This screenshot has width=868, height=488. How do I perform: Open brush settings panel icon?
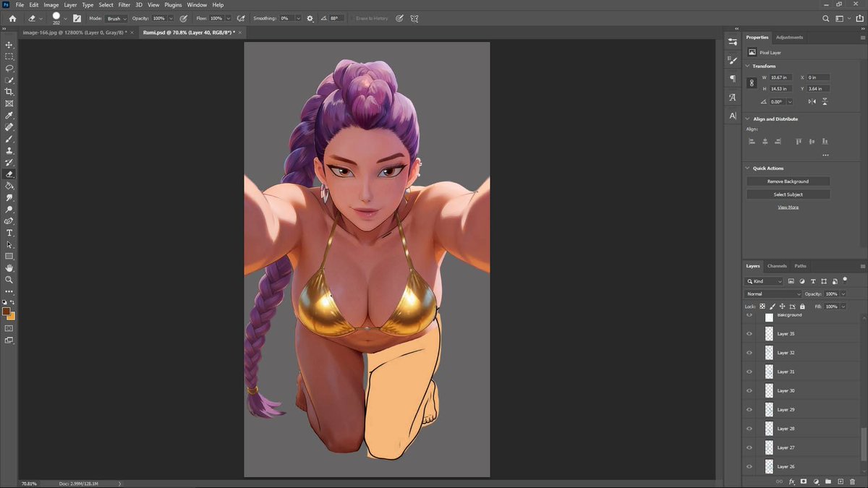point(77,18)
